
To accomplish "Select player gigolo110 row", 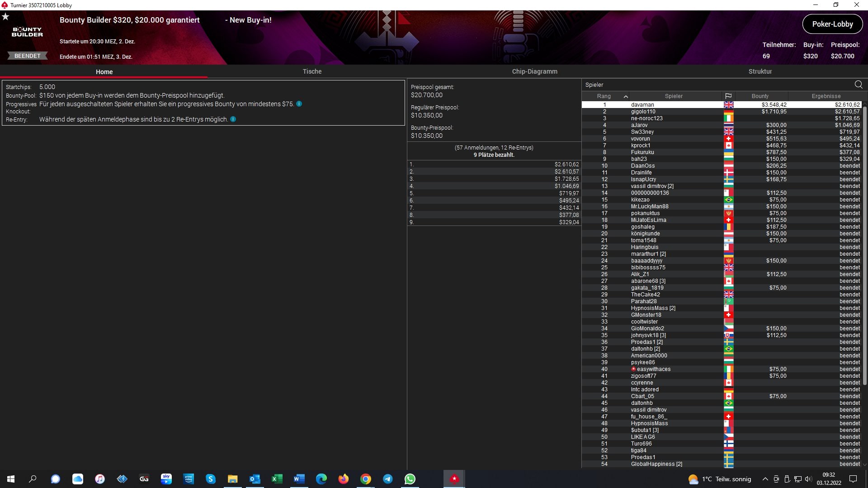I will pos(643,112).
